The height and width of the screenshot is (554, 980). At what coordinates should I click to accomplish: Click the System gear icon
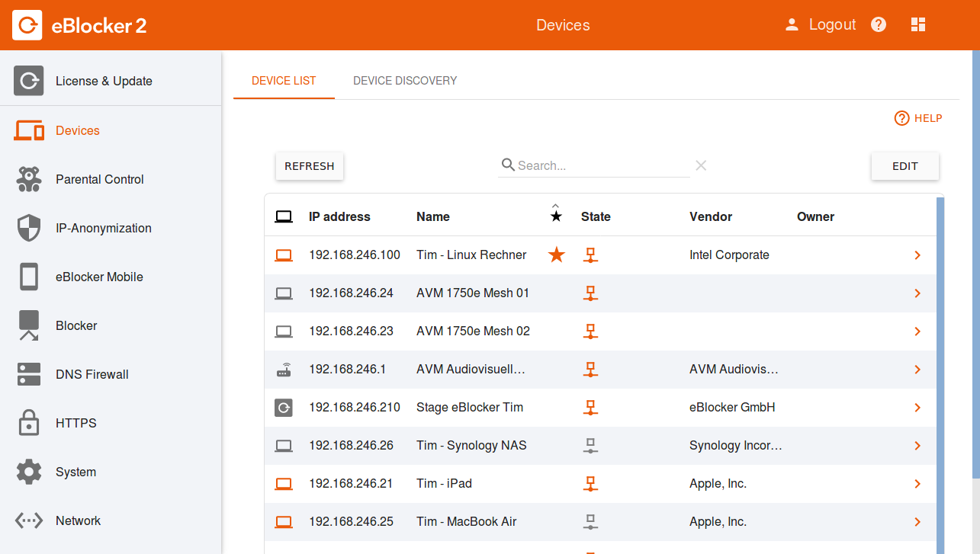(29, 472)
